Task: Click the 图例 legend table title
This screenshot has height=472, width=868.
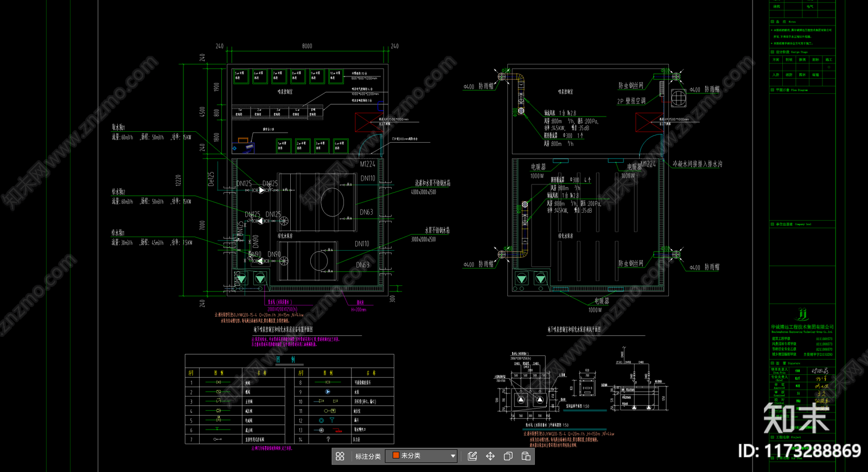Action: pyautogui.click(x=289, y=360)
